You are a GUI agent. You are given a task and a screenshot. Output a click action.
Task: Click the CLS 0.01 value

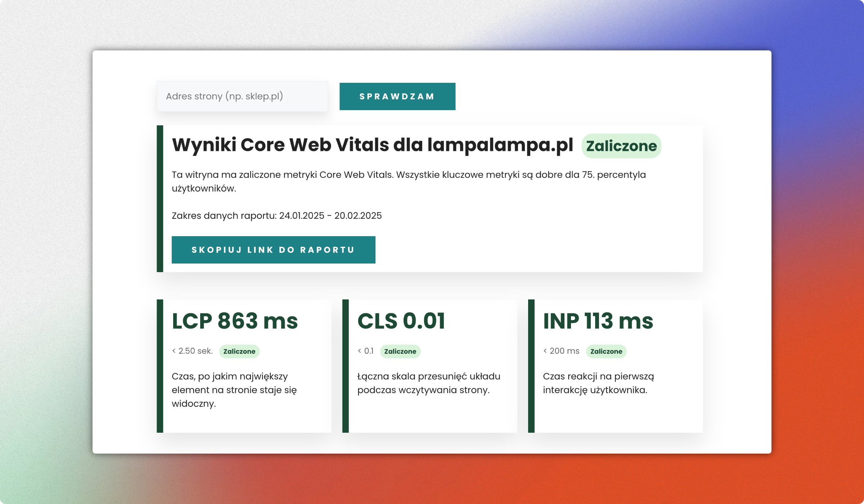point(401,321)
